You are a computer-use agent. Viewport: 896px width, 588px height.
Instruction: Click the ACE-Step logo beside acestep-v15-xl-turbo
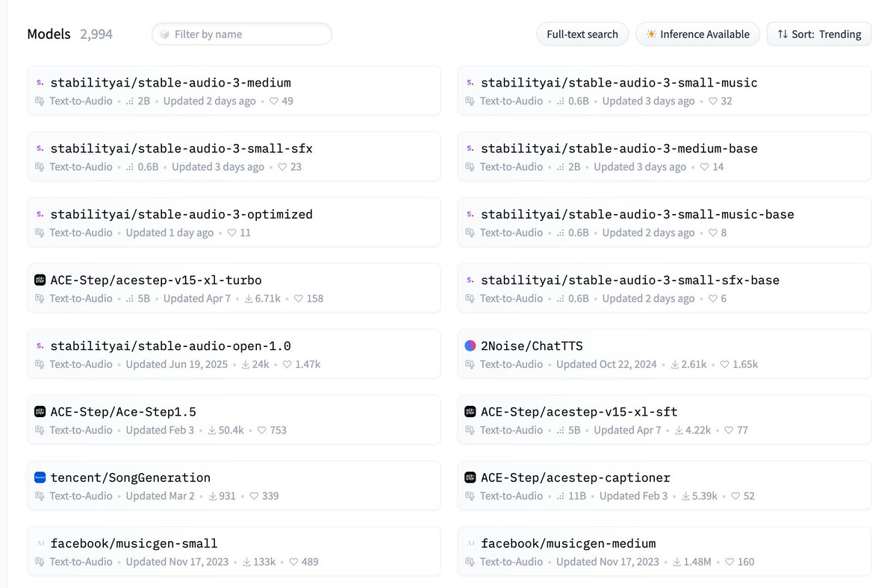40,280
